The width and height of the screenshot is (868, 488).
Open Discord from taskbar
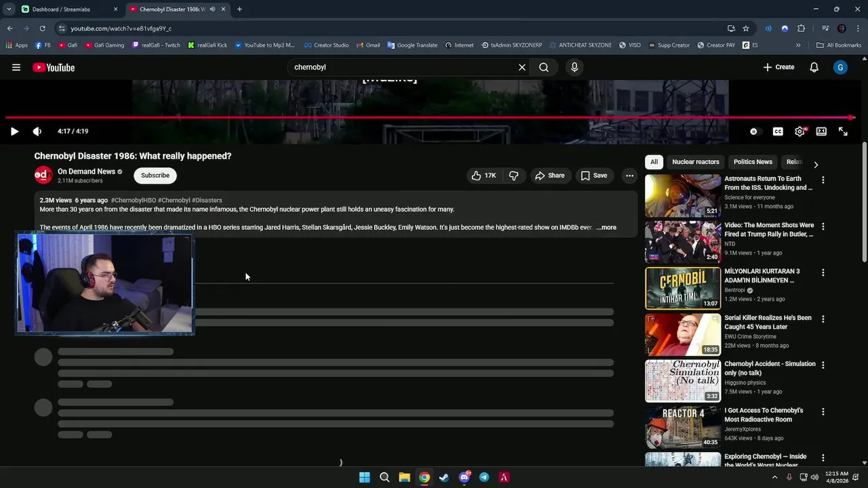(465, 477)
